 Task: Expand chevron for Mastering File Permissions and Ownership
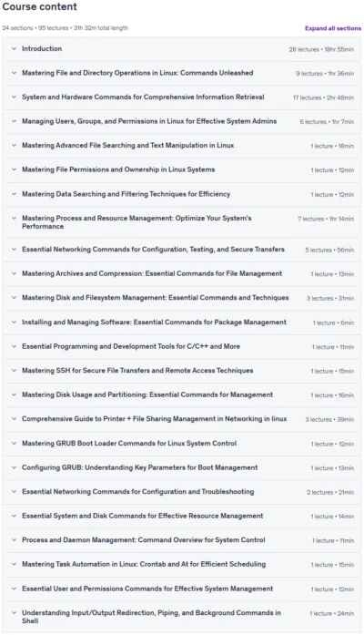point(15,169)
